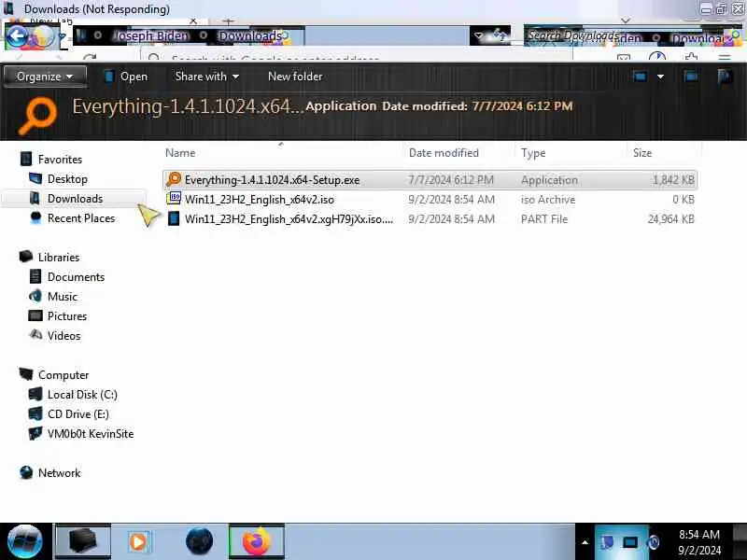Open the view options dropdown arrow
This screenshot has height=560, width=747.
click(x=660, y=77)
